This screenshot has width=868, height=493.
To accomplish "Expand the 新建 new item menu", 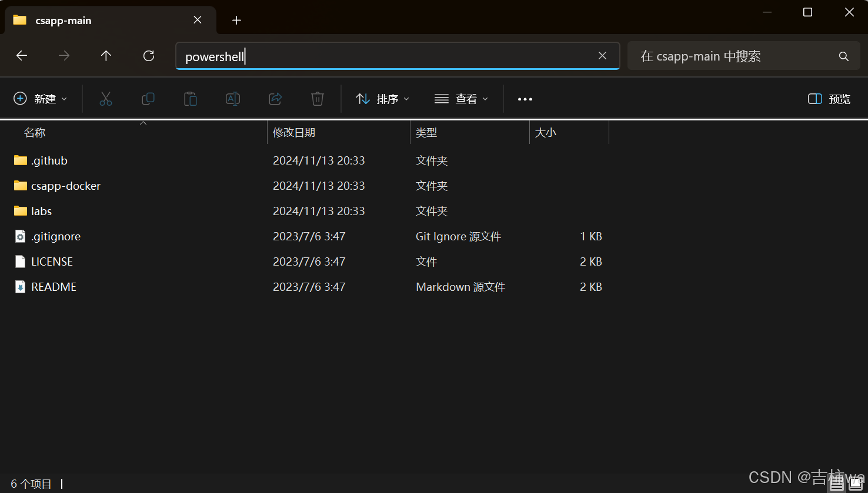I will pos(40,99).
